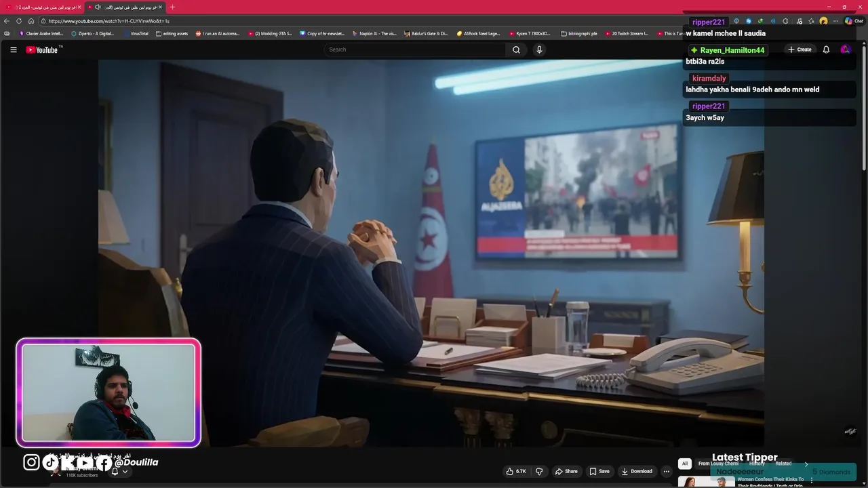Open the YouTube guide hamburger menu

click(13, 49)
